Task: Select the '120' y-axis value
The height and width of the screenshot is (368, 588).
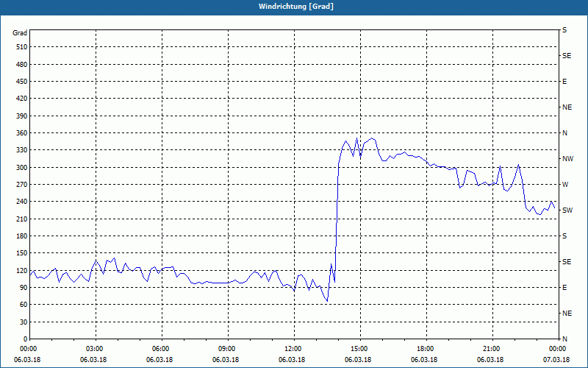Action: coord(22,270)
